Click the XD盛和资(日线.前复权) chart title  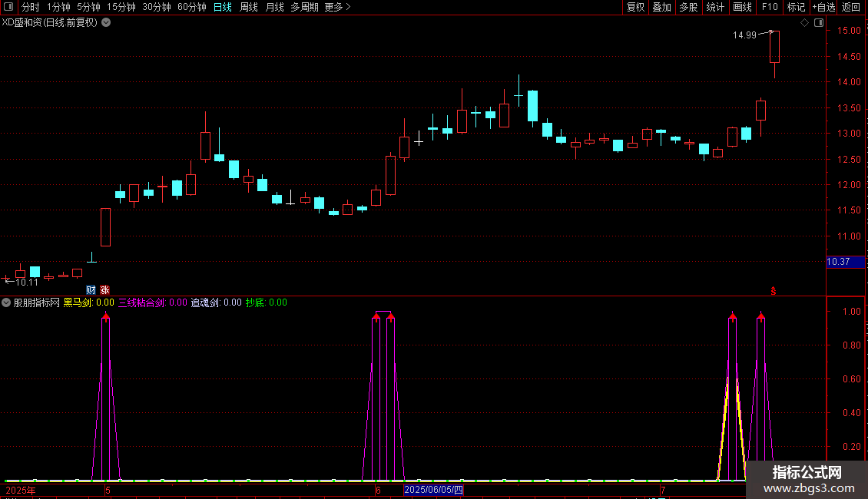click(50, 23)
